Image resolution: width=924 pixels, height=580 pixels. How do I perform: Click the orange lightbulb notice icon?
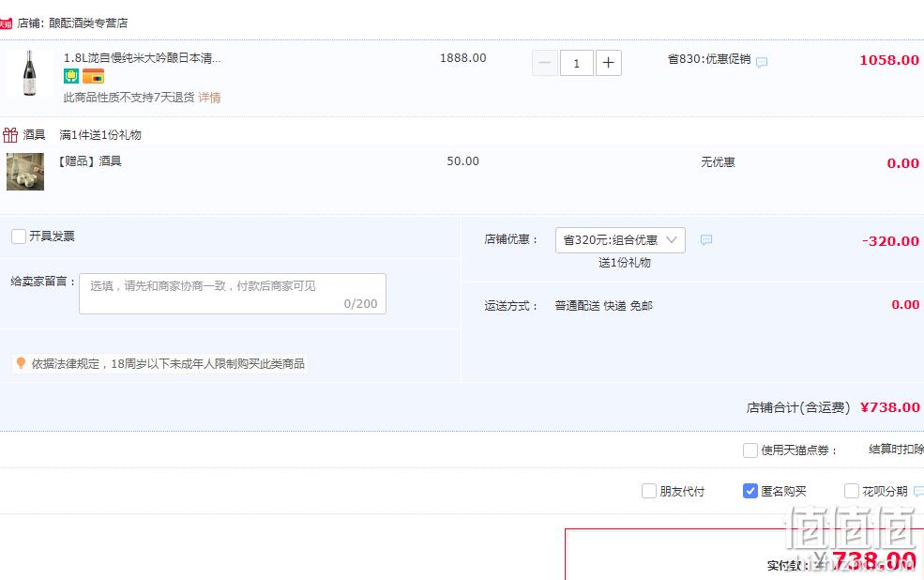click(21, 363)
